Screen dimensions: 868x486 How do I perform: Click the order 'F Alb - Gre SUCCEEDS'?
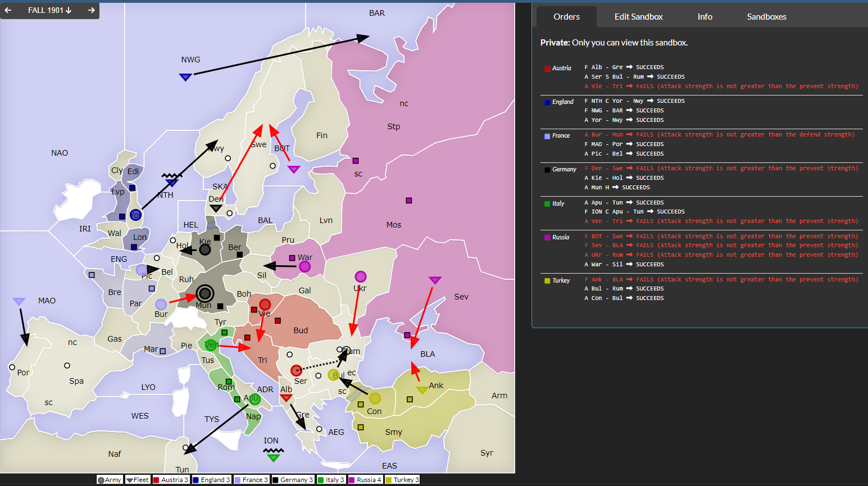tap(624, 67)
